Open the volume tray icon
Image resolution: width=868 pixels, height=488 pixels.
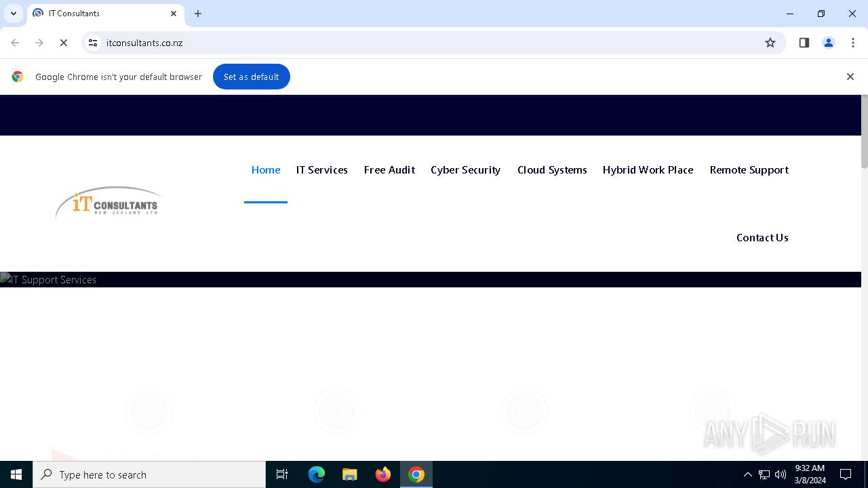click(x=781, y=474)
